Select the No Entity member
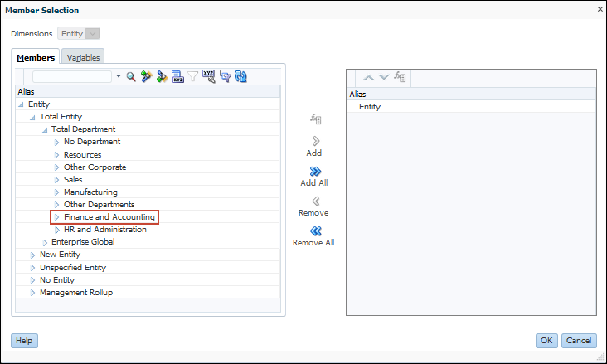 57,280
